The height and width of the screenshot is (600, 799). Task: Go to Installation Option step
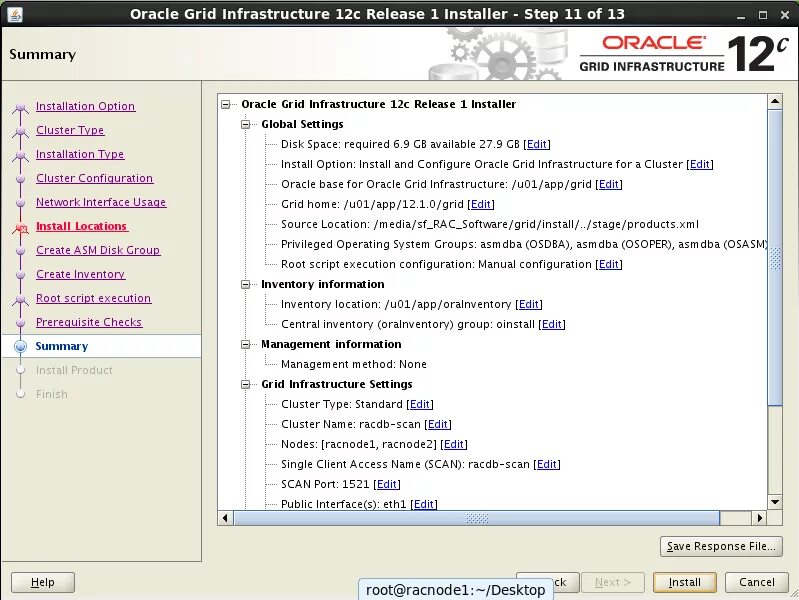coord(85,106)
